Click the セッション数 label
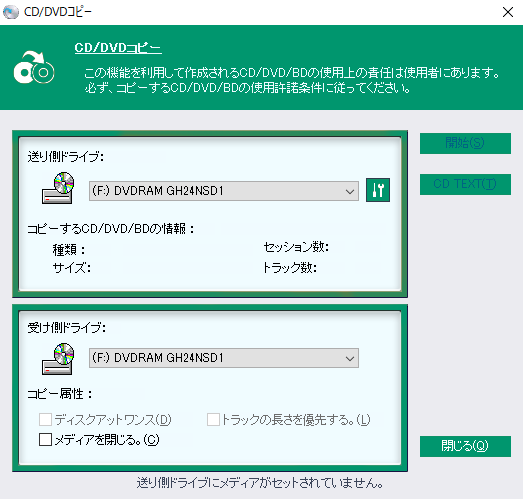 tap(297, 247)
